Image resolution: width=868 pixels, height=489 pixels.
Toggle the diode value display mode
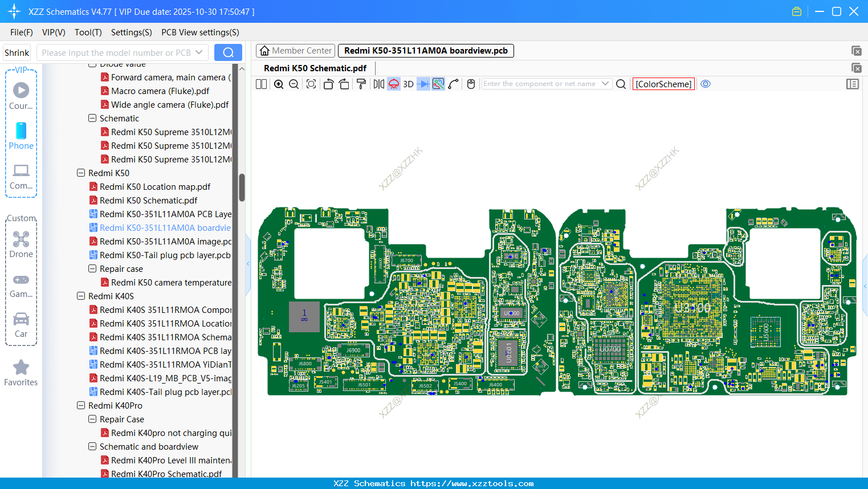423,84
